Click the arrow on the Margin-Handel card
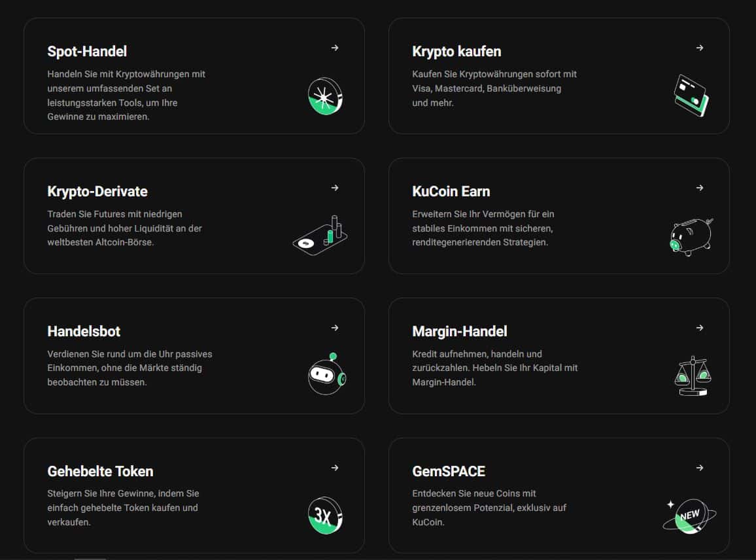The image size is (756, 560). click(x=700, y=328)
